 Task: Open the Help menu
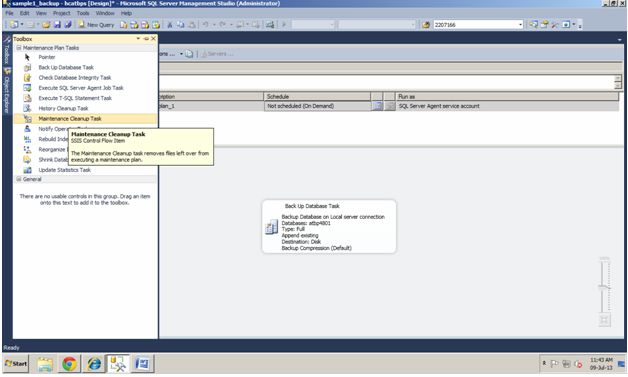[x=126, y=13]
